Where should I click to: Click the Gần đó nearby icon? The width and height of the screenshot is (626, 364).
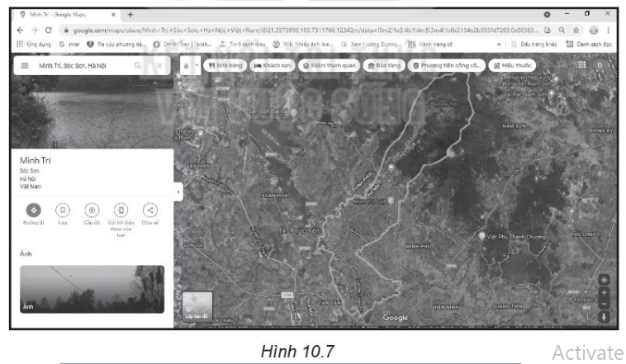[x=92, y=210]
